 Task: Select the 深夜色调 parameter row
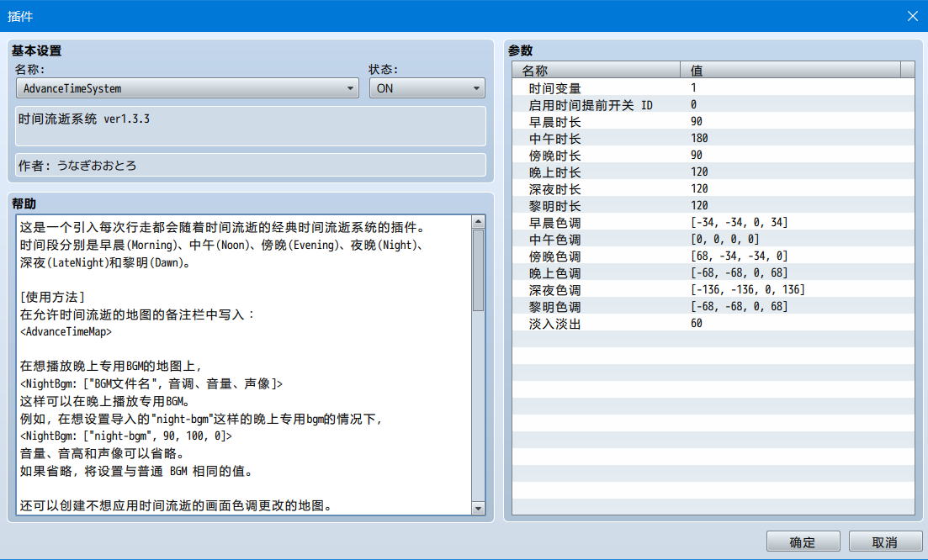713,290
